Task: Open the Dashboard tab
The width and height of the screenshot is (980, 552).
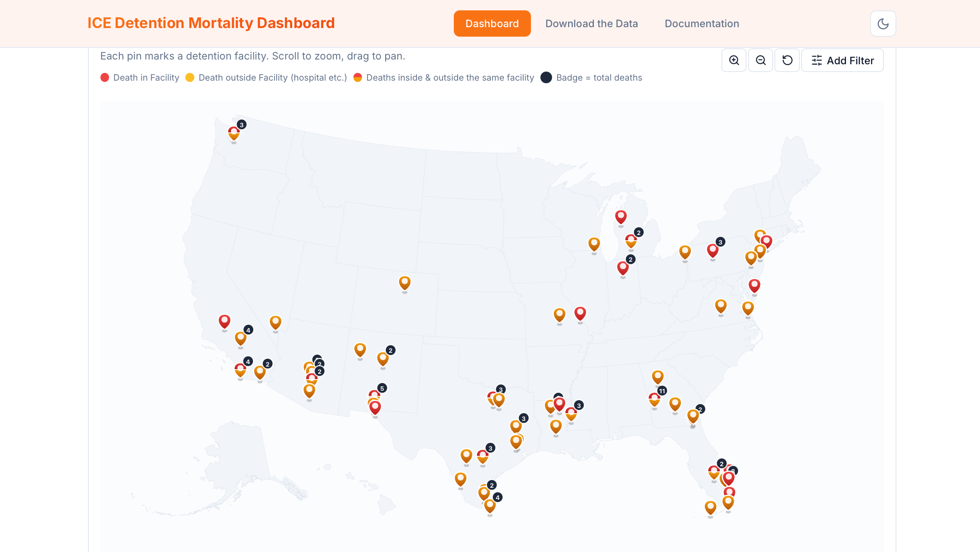Action: (492, 24)
